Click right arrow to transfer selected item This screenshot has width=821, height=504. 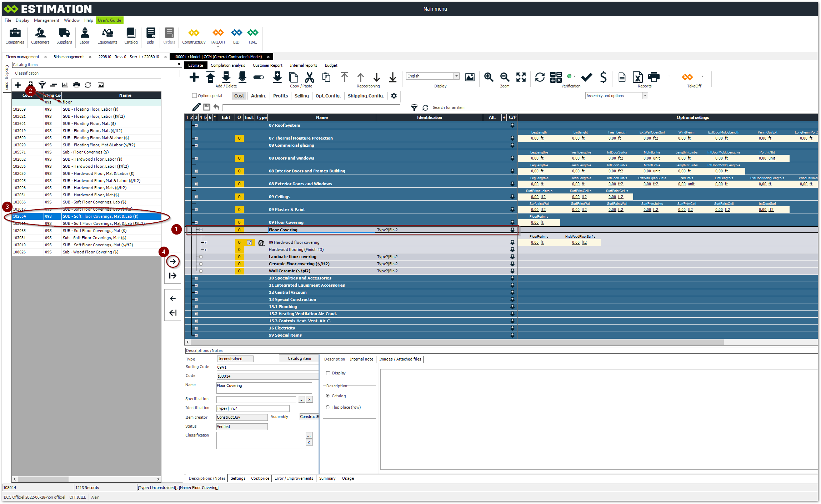(173, 261)
